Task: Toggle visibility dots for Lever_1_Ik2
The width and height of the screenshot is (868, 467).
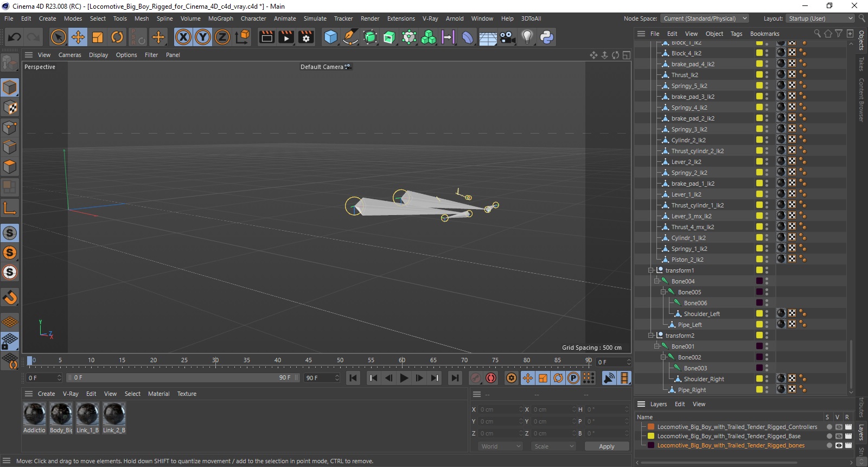Action: click(x=767, y=194)
